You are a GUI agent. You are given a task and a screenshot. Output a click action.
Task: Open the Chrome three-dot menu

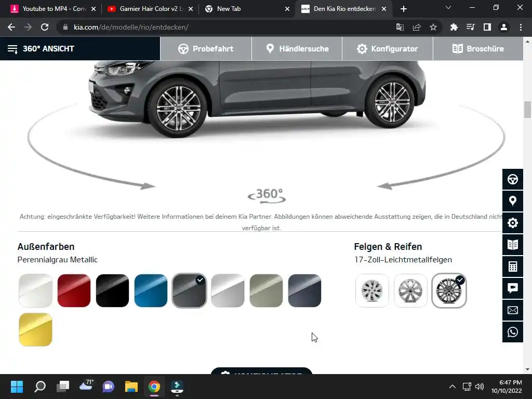[521, 27]
